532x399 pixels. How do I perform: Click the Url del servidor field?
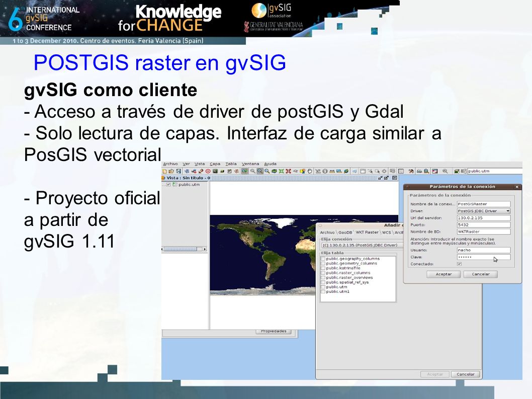tap(484, 218)
